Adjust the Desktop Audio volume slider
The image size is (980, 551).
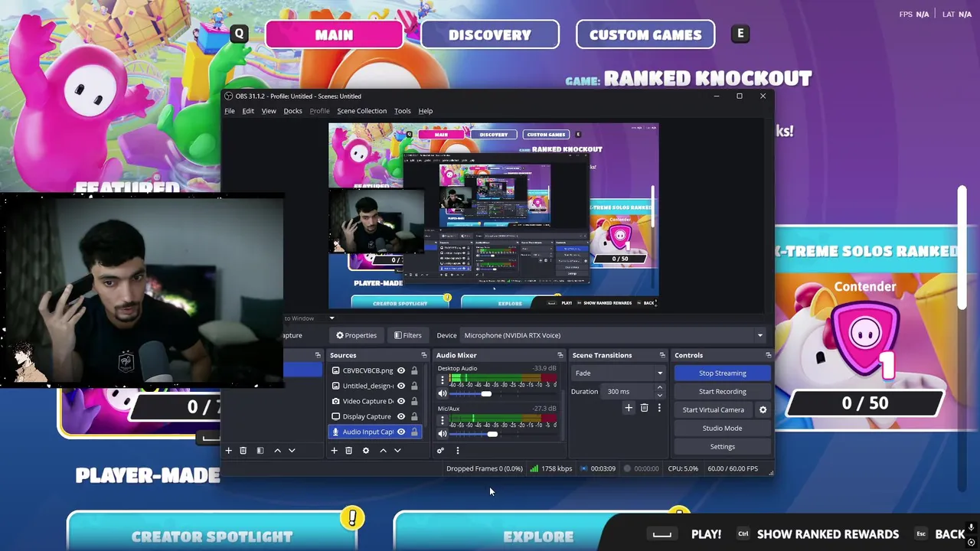tap(486, 393)
